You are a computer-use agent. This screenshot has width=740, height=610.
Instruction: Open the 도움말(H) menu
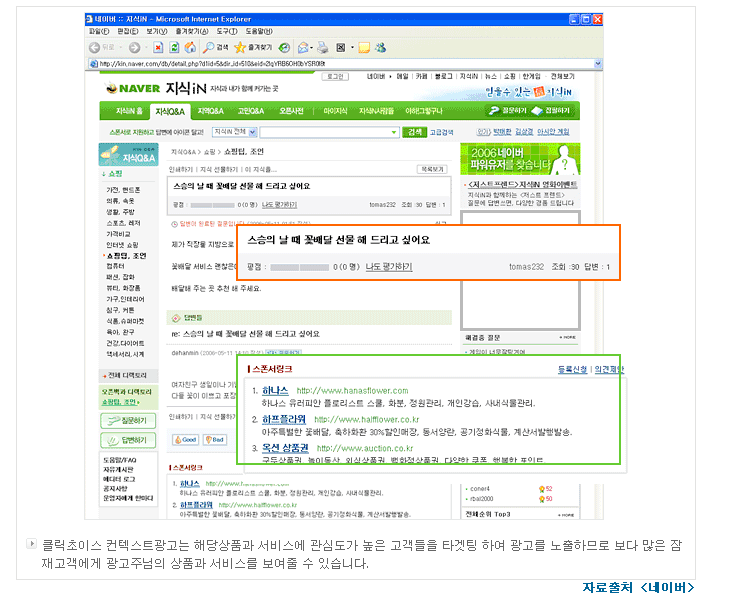pyautogui.click(x=259, y=31)
